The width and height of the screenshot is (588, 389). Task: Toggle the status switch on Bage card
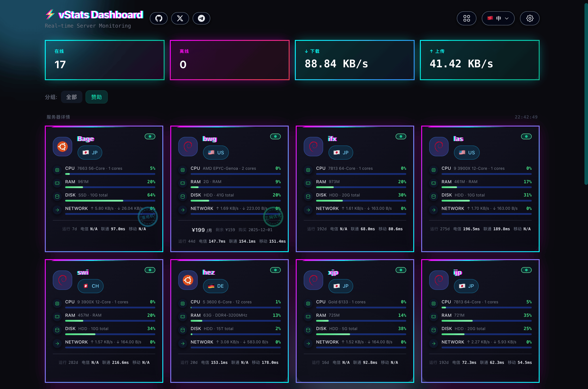point(150,136)
